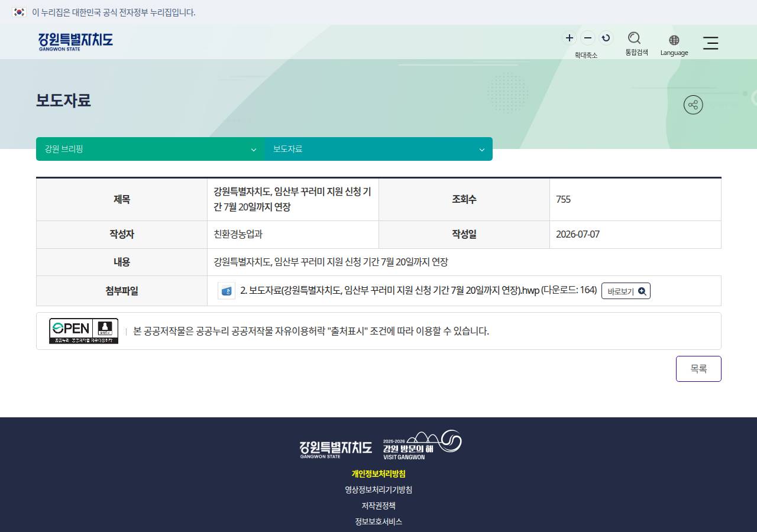Open the 영상정보처리기기방침 footer link

coord(378,489)
